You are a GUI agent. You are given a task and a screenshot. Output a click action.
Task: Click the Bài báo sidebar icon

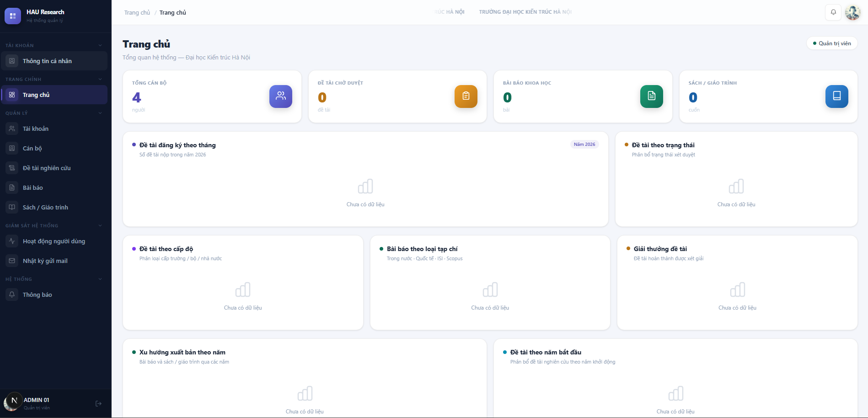(12, 188)
